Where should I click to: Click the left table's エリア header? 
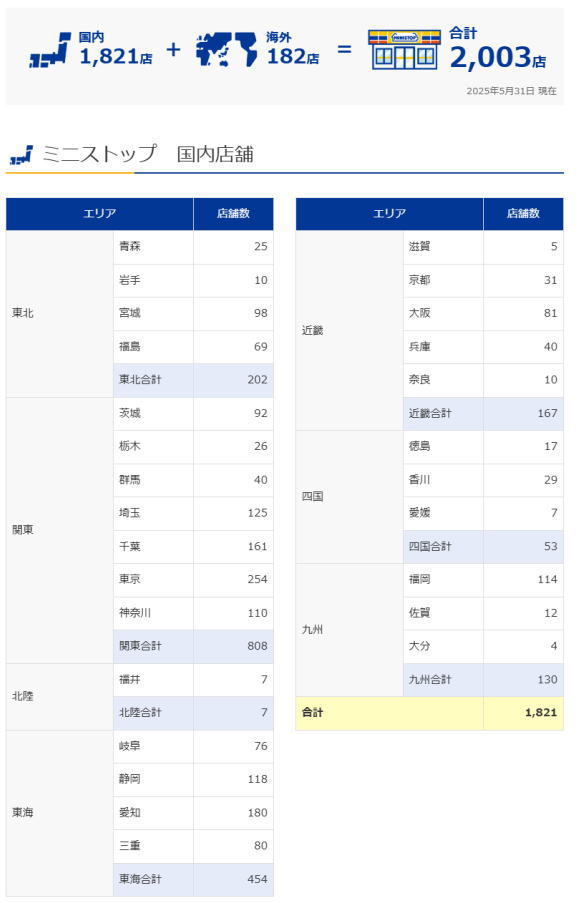pyautogui.click(x=100, y=214)
